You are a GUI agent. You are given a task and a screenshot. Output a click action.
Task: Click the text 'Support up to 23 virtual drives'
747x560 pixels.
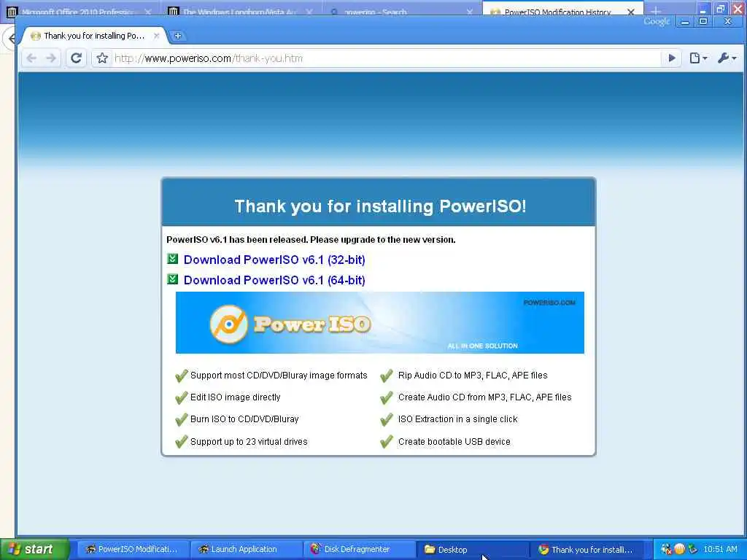(x=249, y=442)
